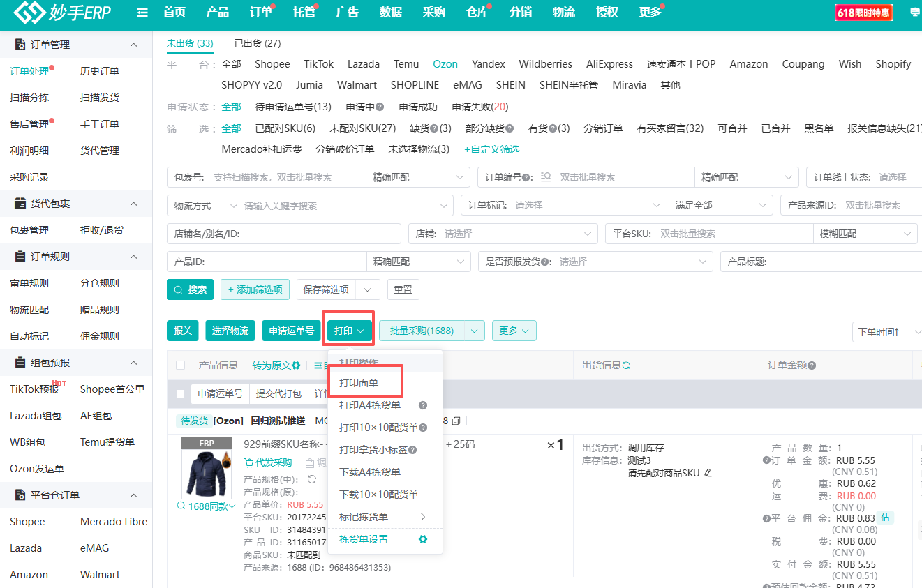Click the help icon beside 缺货
922x588 pixels.
coord(434,128)
